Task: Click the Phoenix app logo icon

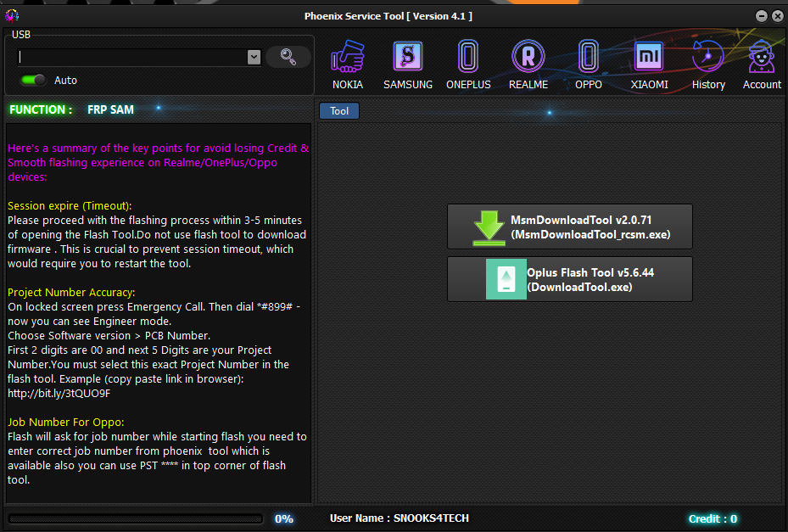Action: coord(12,15)
